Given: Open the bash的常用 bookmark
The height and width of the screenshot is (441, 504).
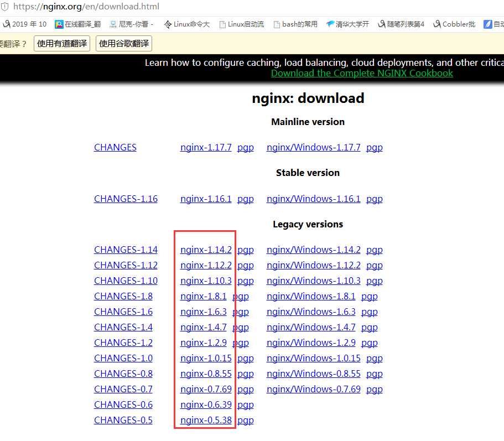Looking at the screenshot, I should click(295, 24).
